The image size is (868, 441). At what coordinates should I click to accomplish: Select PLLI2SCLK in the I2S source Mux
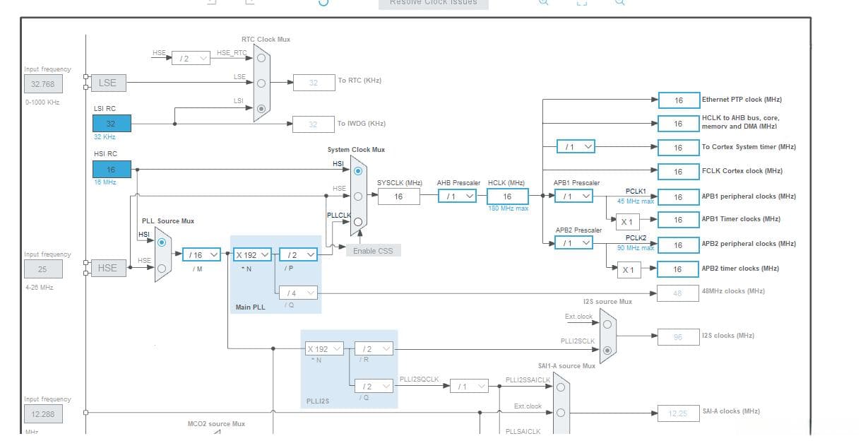tap(607, 349)
